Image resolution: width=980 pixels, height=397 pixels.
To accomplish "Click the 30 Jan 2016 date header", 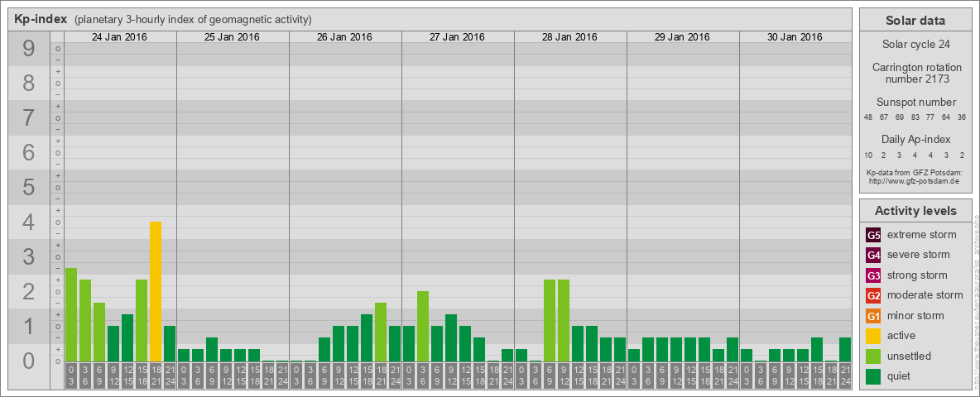I will coord(795,37).
